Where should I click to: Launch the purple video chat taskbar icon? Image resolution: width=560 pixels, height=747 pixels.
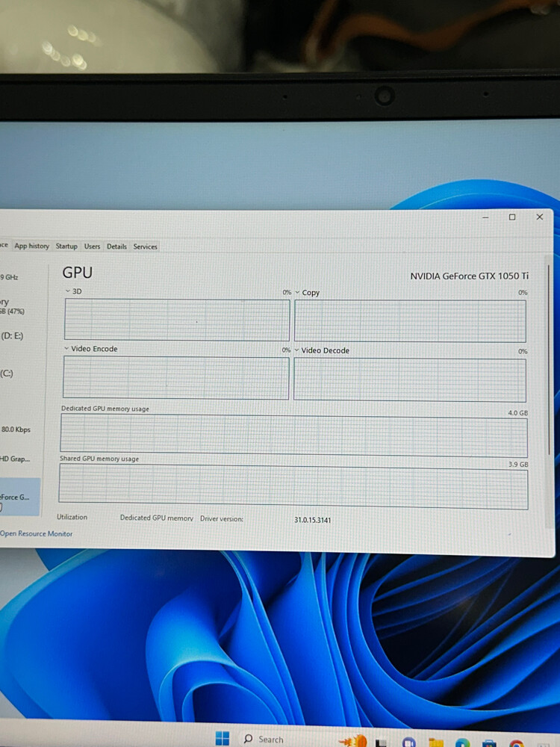(408, 743)
